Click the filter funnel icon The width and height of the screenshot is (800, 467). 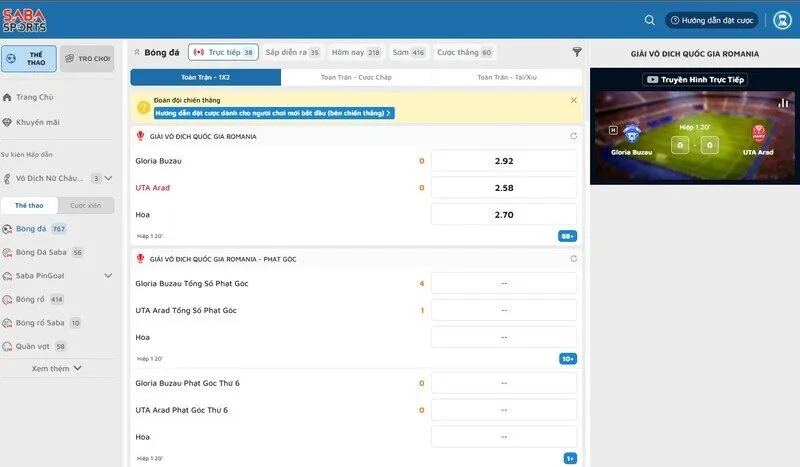tap(577, 52)
